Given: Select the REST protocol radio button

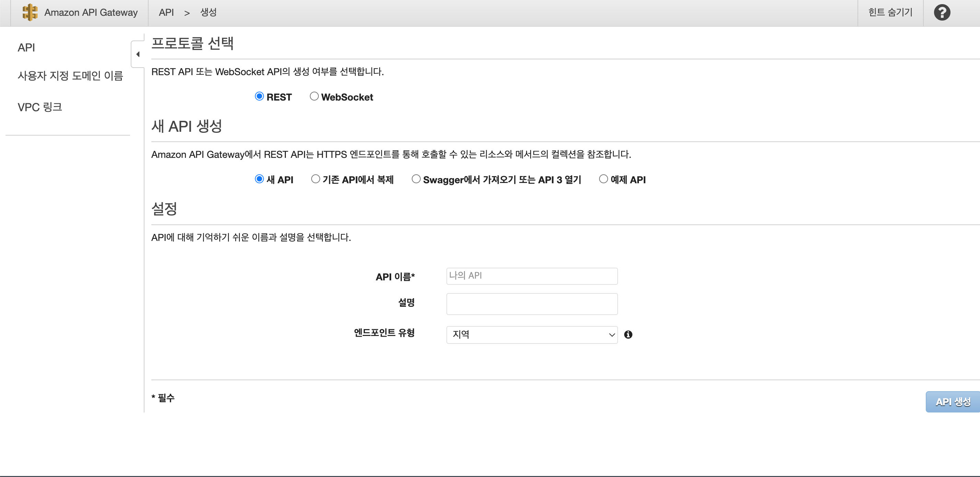Looking at the screenshot, I should point(259,96).
